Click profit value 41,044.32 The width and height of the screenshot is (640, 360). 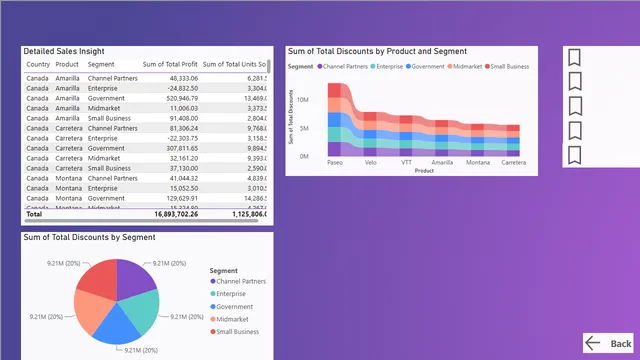coord(184,178)
